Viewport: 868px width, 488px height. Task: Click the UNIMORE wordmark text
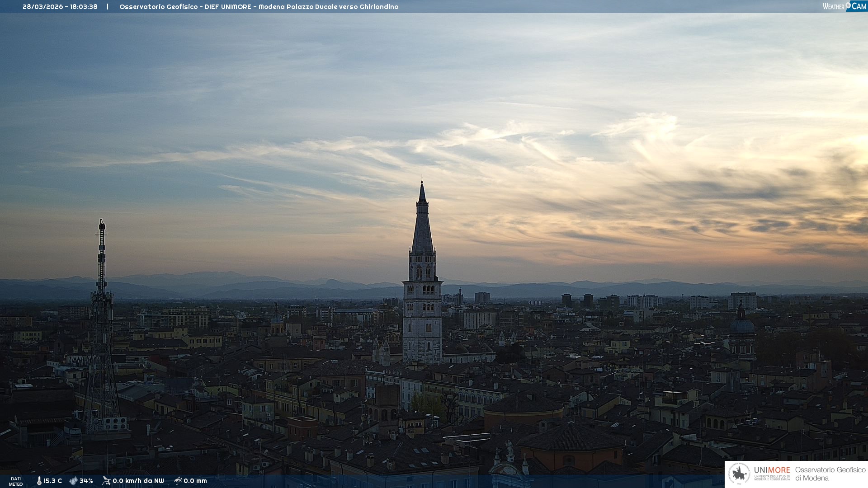772,470
